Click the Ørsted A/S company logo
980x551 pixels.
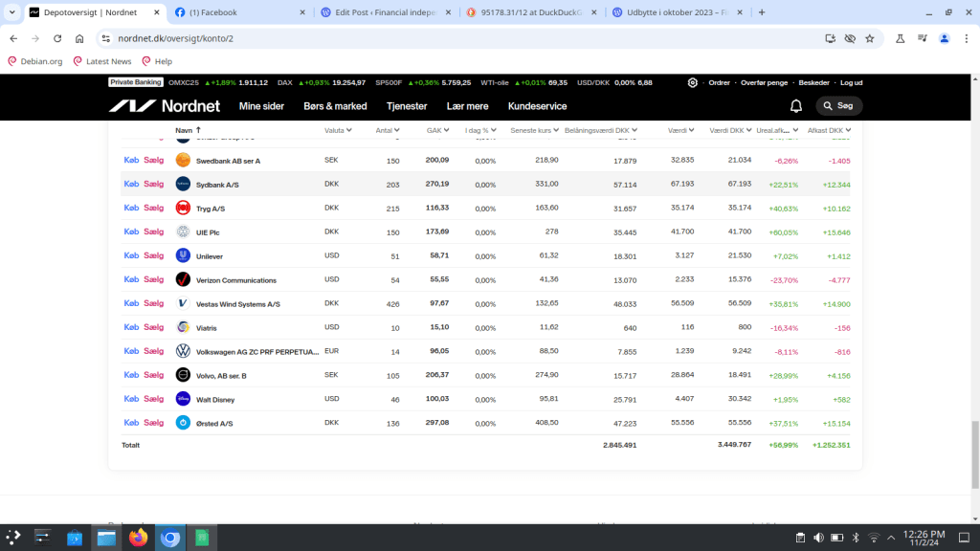(183, 423)
